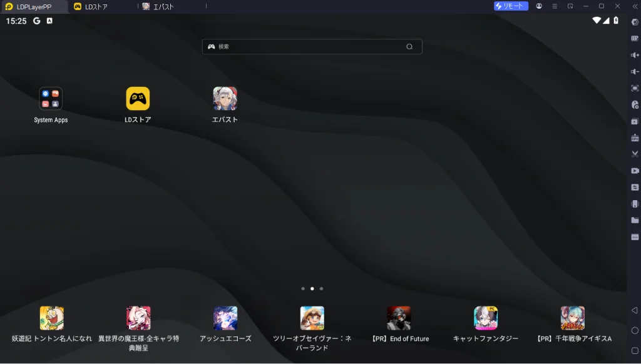Open emulator settings hexagon icon
Viewport: 641px width, 364px height.
635,22
